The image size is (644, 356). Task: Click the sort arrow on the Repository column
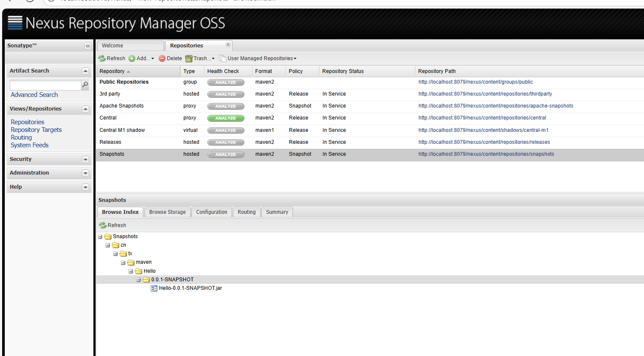[128, 72]
